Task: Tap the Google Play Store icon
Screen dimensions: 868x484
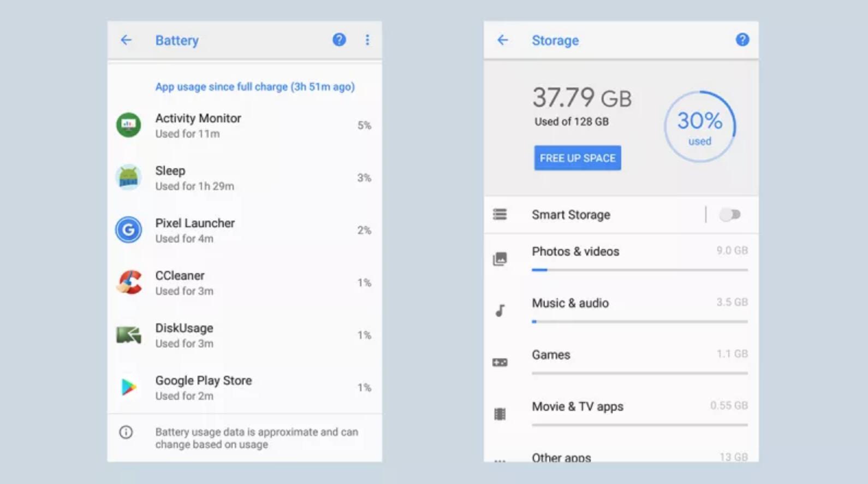Action: pyautogui.click(x=129, y=387)
